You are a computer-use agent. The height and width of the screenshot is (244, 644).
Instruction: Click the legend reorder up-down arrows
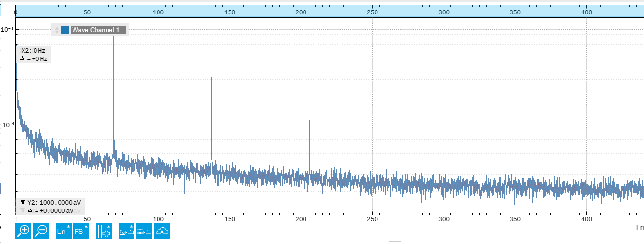tap(57, 30)
